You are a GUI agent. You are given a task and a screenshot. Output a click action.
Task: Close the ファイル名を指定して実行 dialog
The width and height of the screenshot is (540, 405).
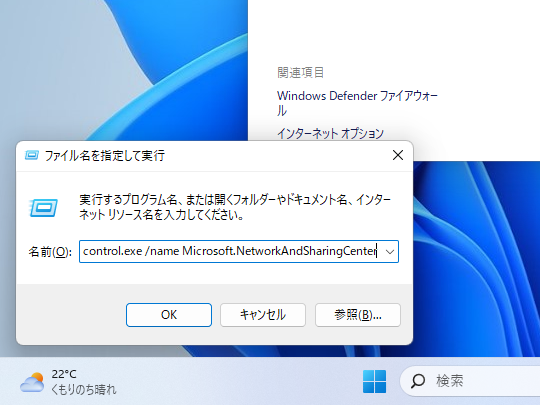[398, 155]
